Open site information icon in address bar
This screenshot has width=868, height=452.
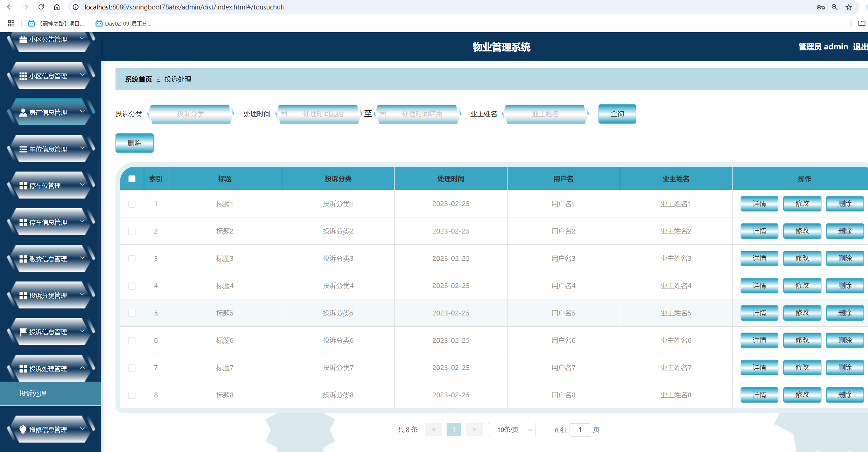pyautogui.click(x=76, y=7)
